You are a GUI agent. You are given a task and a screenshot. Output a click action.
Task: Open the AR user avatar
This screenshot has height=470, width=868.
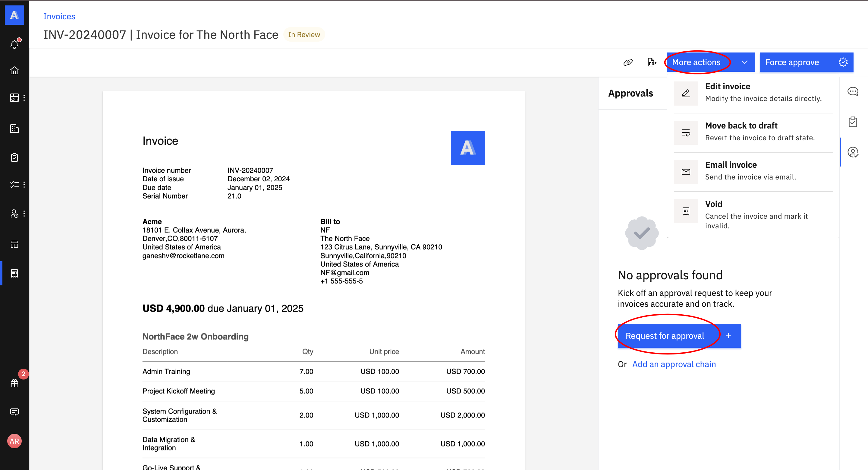(x=14, y=441)
